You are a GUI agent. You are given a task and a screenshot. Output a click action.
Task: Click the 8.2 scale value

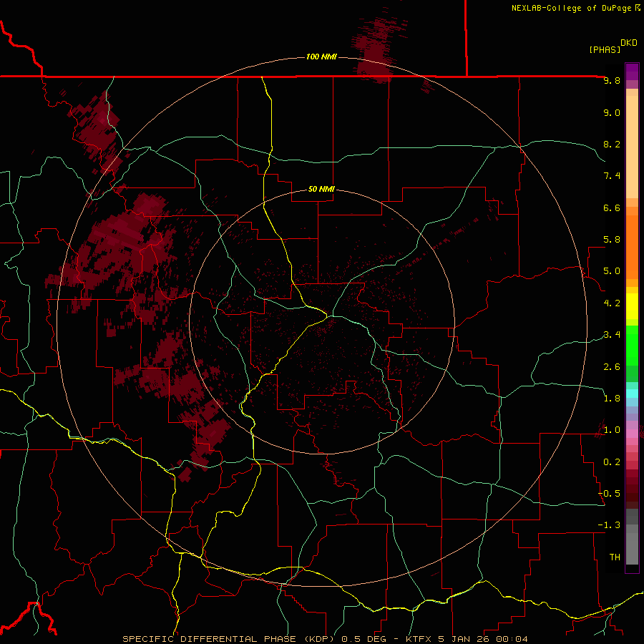tap(612, 144)
